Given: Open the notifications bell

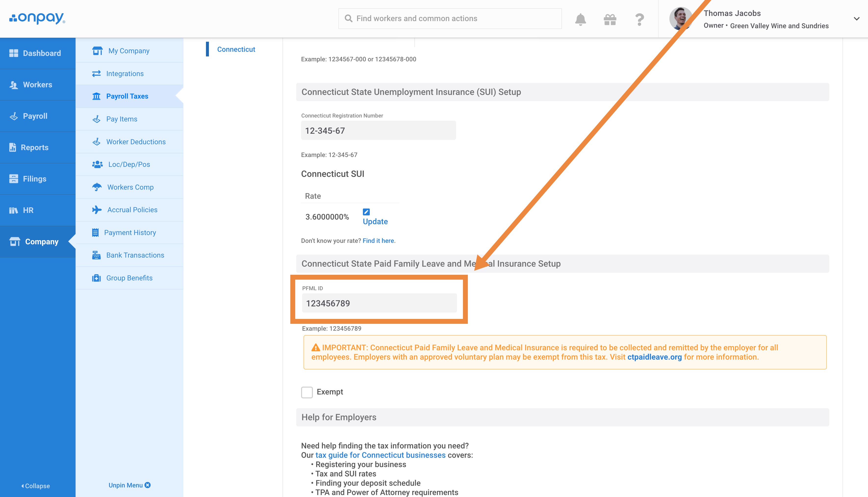Looking at the screenshot, I should (580, 19).
